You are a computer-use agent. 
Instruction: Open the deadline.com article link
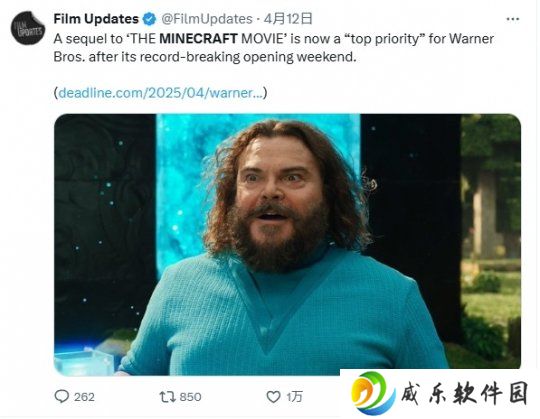click(x=160, y=93)
